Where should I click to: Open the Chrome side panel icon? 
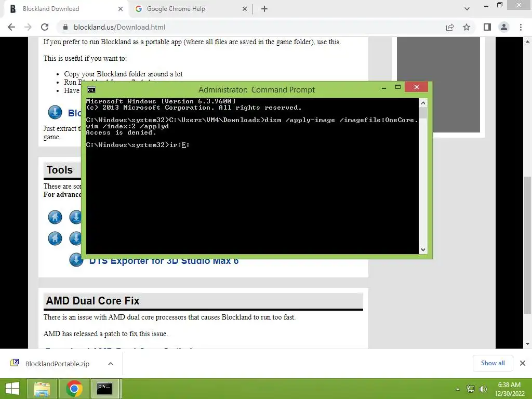(x=487, y=27)
